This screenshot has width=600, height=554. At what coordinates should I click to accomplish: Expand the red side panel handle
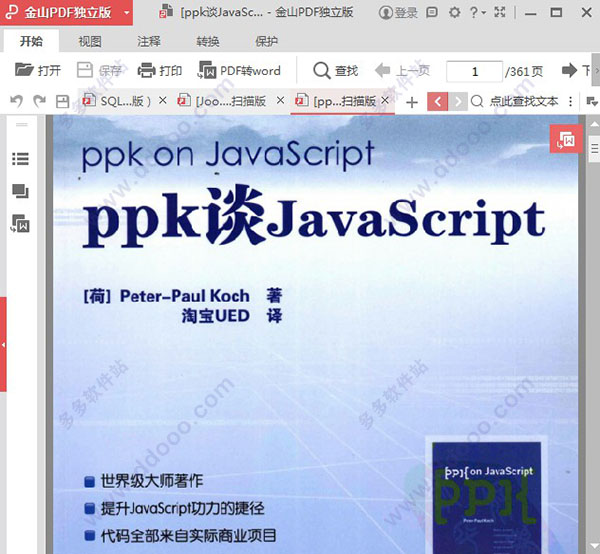click(3, 344)
